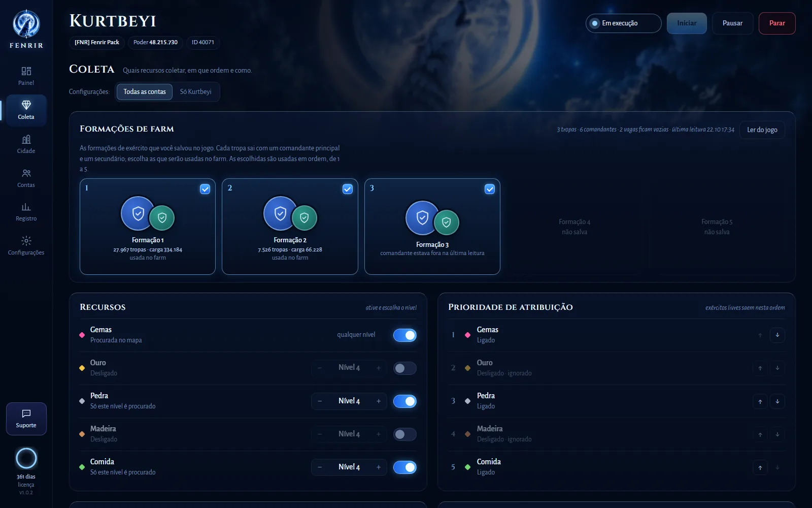
Task: Disable Gemas resource toggle
Action: (x=405, y=335)
